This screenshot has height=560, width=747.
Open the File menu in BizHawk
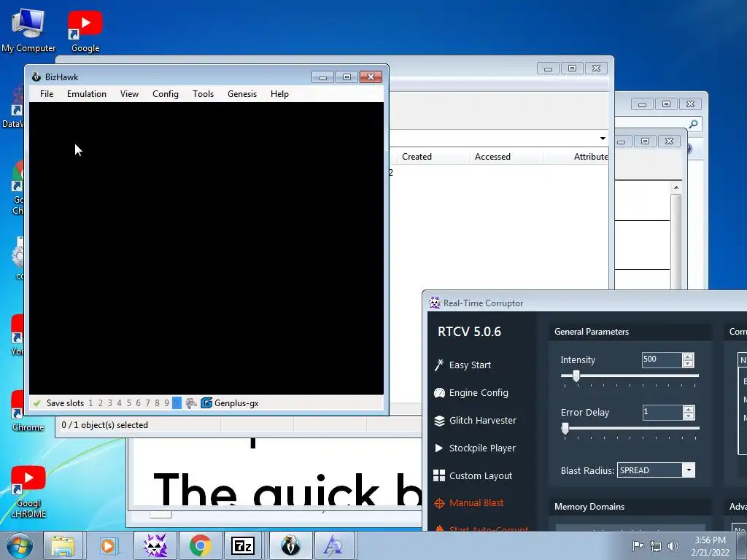47,94
